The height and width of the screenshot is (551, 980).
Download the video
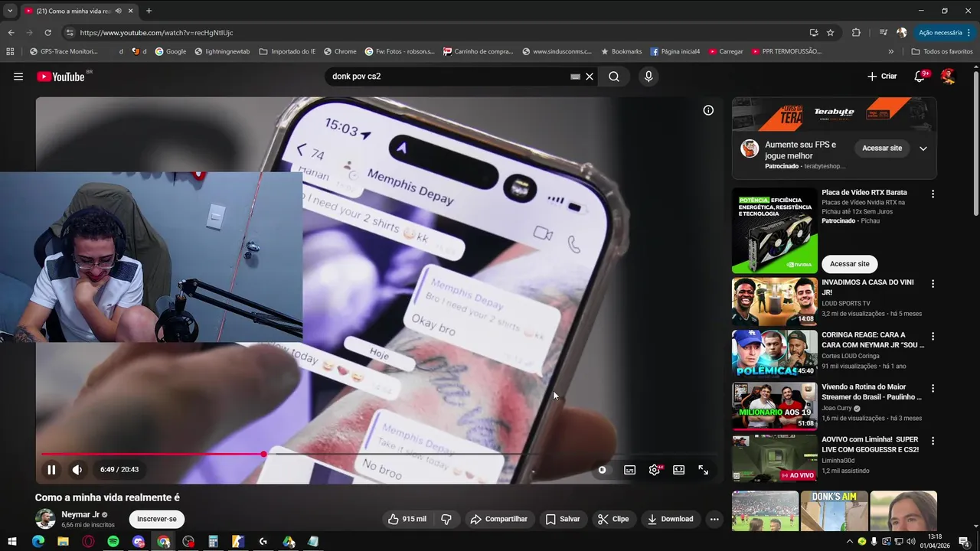point(670,519)
